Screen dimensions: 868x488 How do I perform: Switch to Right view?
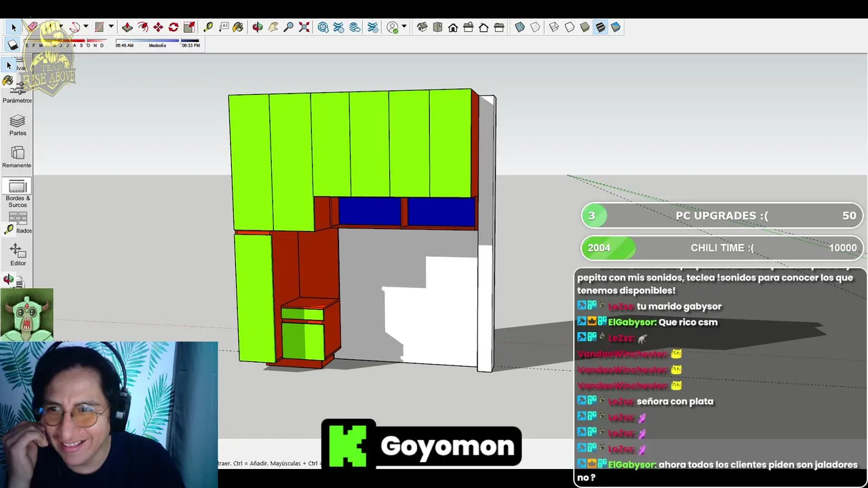coord(469,27)
